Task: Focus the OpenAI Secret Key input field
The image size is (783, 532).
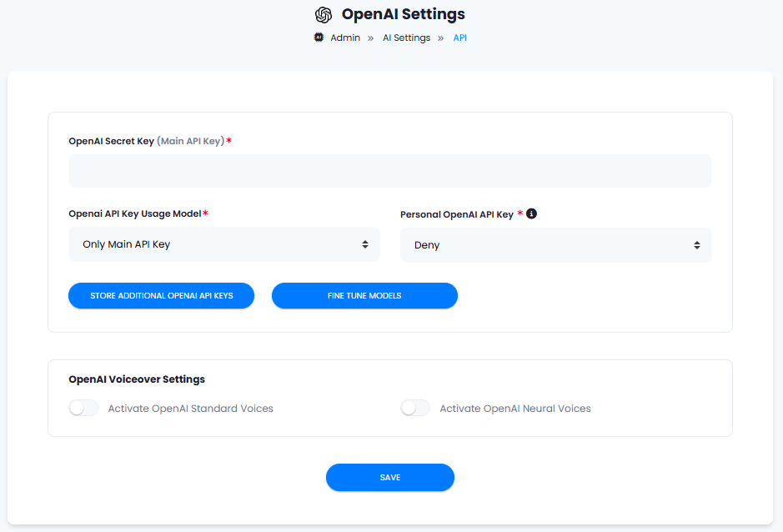Action: tap(390, 171)
